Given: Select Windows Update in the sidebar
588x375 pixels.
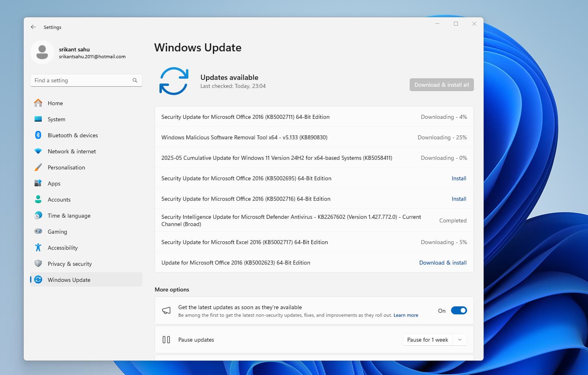Looking at the screenshot, I should tap(69, 280).
